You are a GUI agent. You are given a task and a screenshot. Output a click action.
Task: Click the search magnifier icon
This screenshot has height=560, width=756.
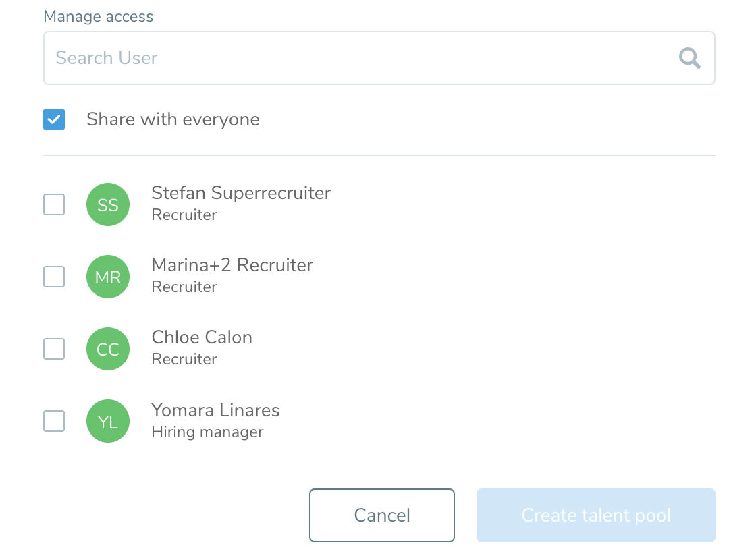click(689, 58)
